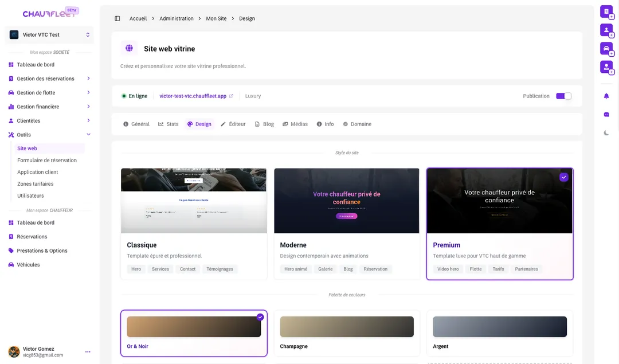
Task: Click the Or & Noir gradient swatch
Action: [194, 327]
